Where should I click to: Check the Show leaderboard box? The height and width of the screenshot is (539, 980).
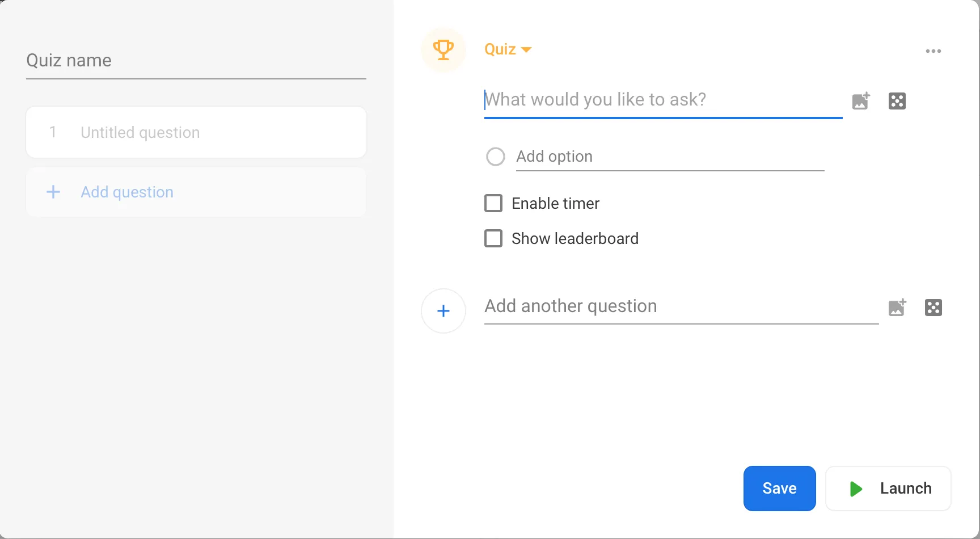click(x=493, y=238)
